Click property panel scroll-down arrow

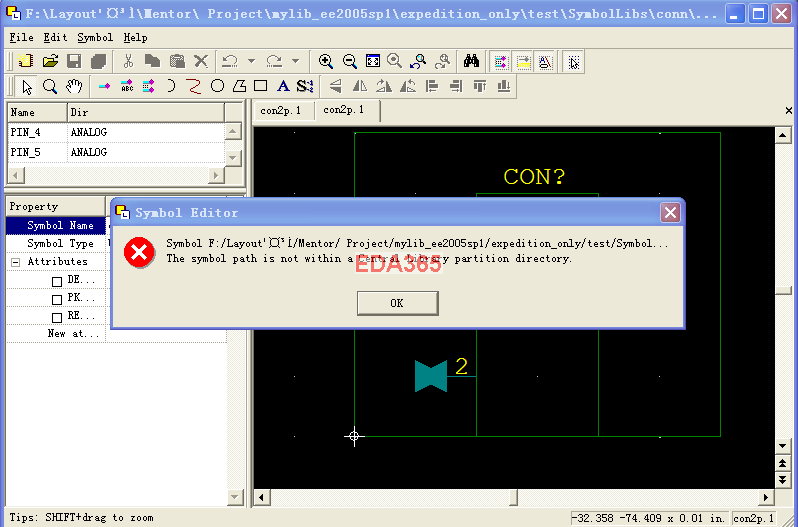coord(234,496)
